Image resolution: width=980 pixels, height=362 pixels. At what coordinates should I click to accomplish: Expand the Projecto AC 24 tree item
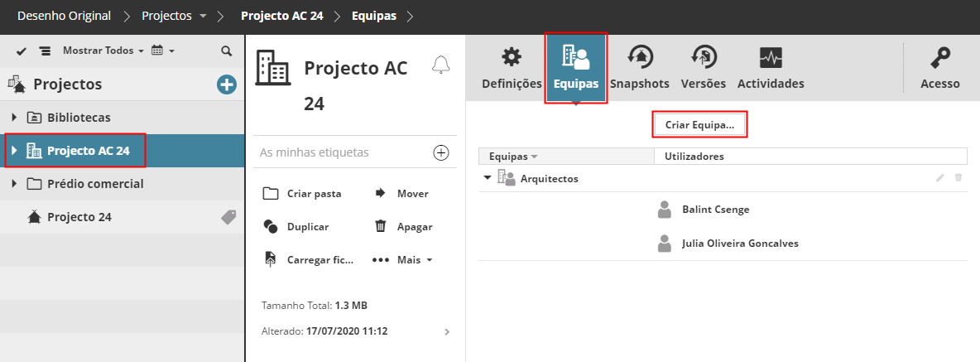[15, 150]
